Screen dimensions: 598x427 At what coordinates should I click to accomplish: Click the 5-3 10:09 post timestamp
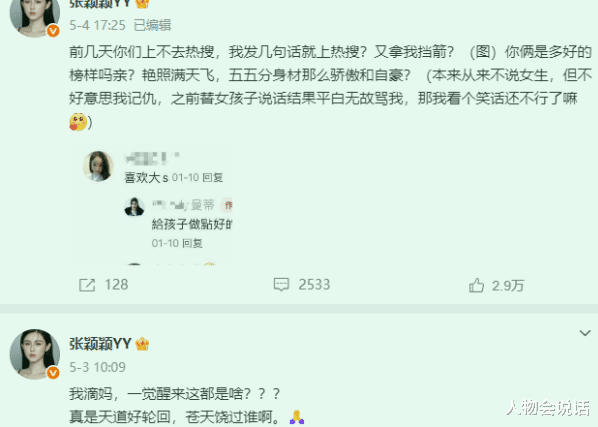tap(97, 367)
